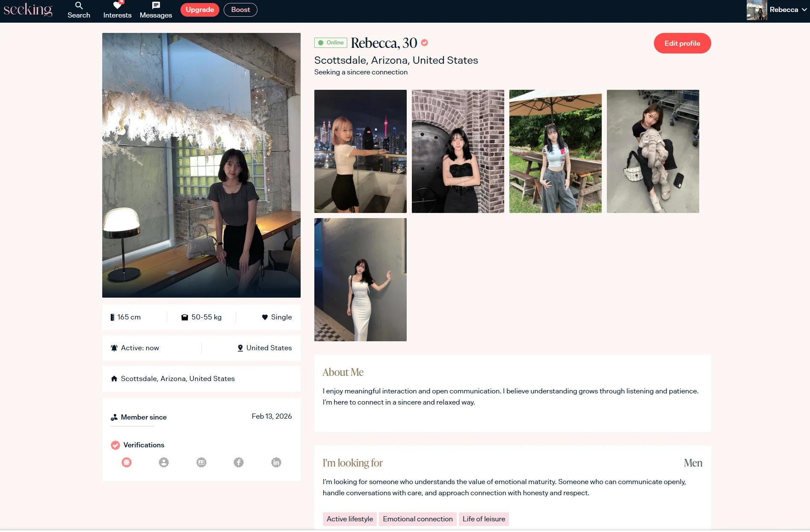Click the LinkedIn verification icon
The height and width of the screenshot is (532, 810).
[x=276, y=462]
